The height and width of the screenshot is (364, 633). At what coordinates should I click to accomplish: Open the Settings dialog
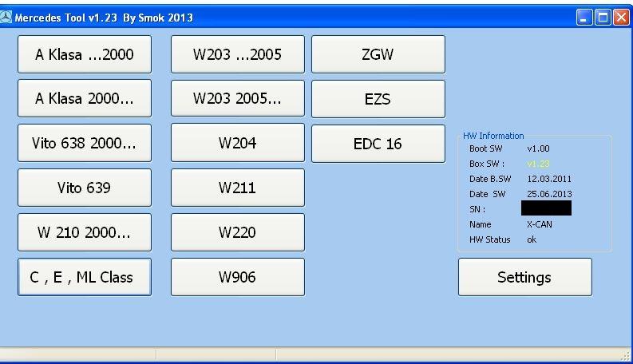tap(524, 277)
